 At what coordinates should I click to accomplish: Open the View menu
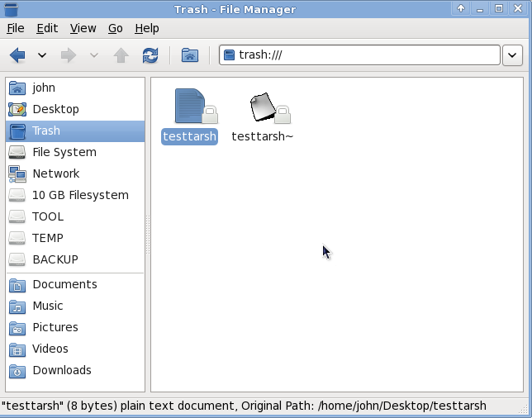(83, 28)
